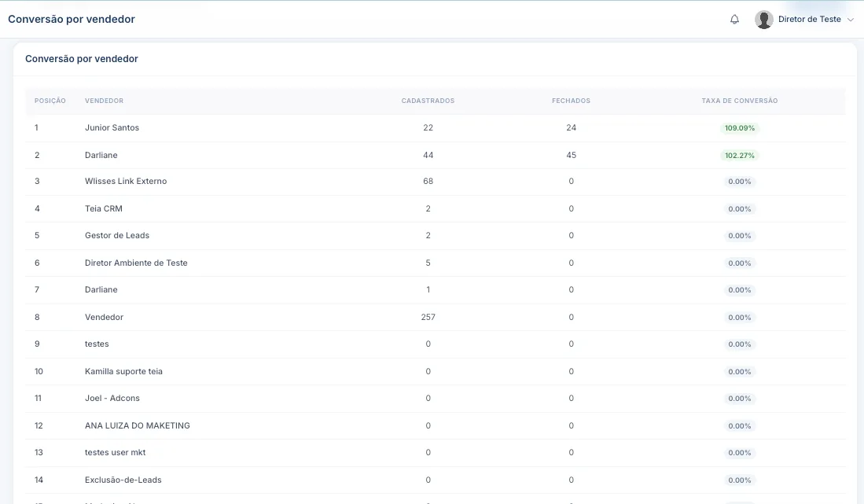This screenshot has height=504, width=864.
Task: Select the Junior Santos vendor name
Action: pyautogui.click(x=112, y=128)
